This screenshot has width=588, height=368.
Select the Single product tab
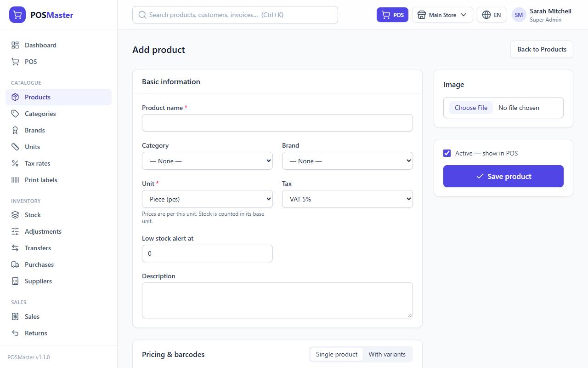[x=337, y=354]
